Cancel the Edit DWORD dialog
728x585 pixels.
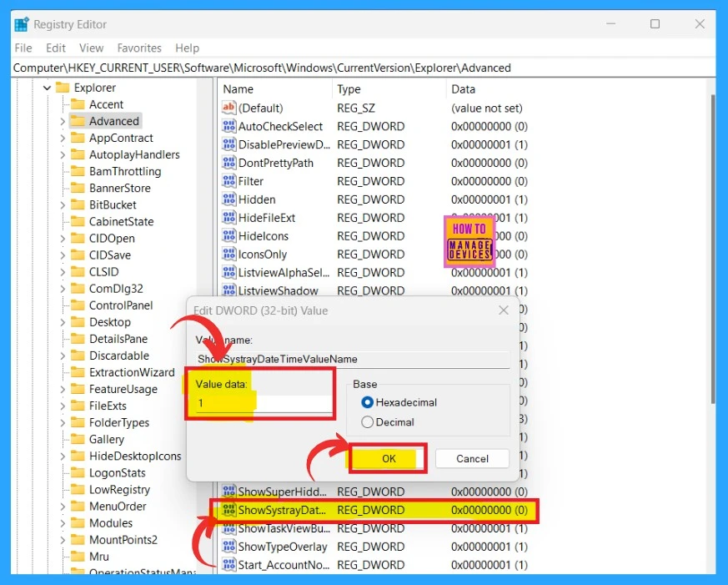click(472, 459)
